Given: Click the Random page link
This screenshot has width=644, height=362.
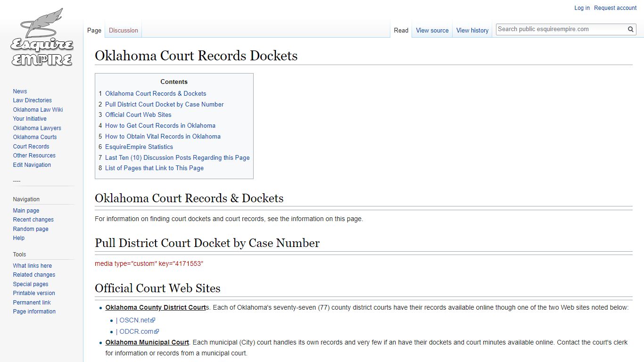Looking at the screenshot, I should click(31, 229).
